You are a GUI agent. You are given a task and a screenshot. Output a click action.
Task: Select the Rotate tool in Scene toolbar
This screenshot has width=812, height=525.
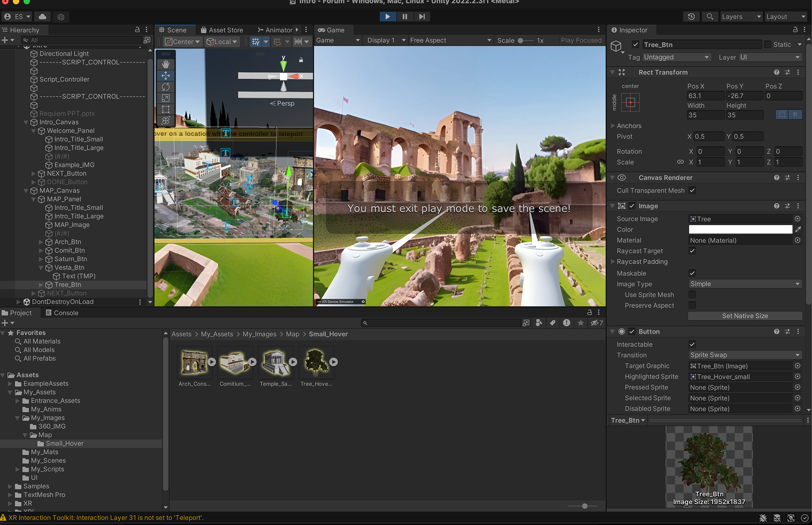pos(166,87)
